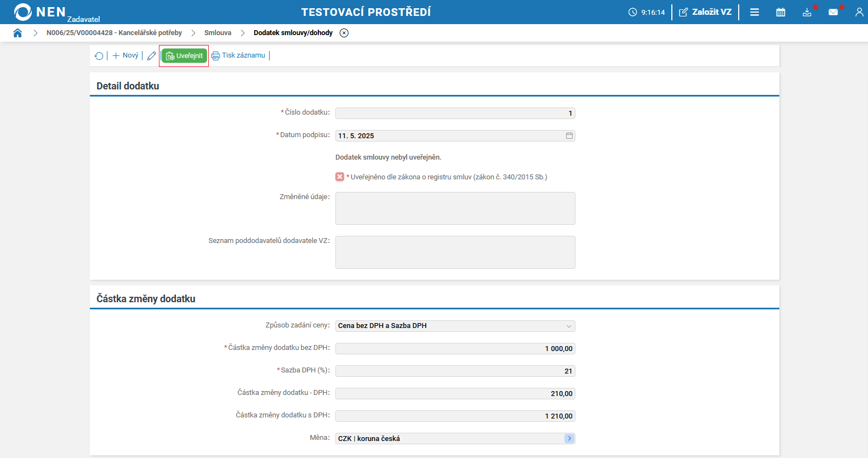Click the Číslo dodatku field

tap(455, 113)
